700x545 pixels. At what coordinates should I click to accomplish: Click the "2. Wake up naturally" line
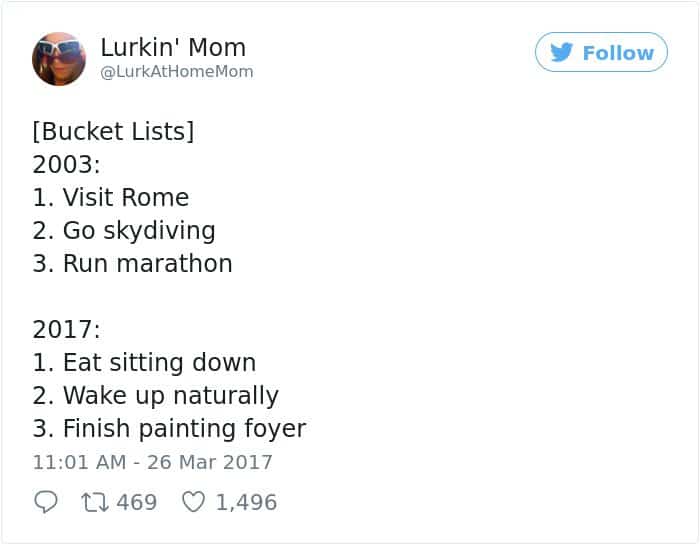point(155,395)
